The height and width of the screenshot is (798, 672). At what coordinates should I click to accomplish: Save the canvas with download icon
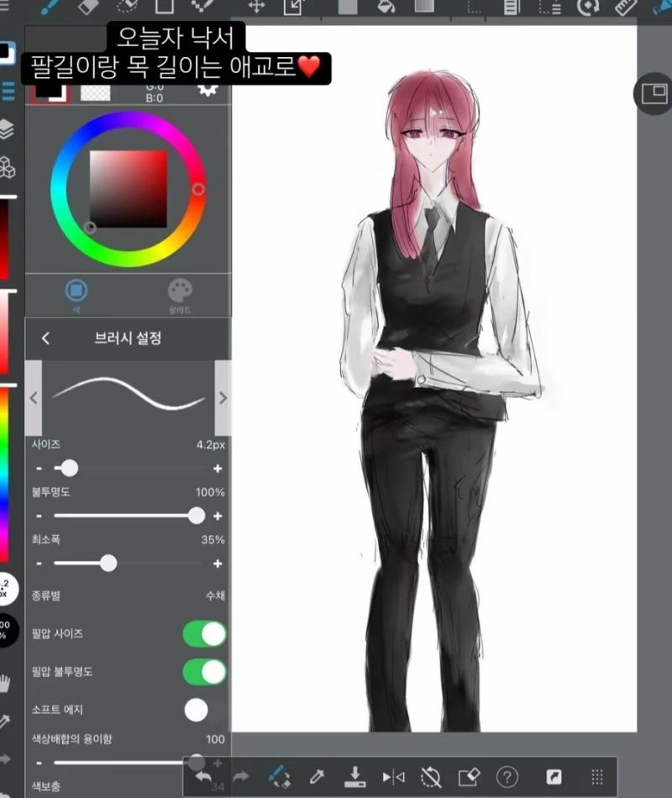(x=354, y=777)
